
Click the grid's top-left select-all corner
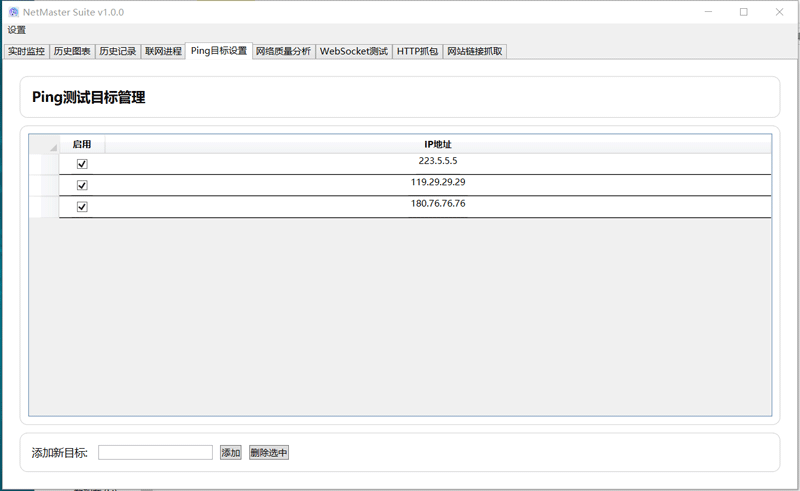click(44, 145)
